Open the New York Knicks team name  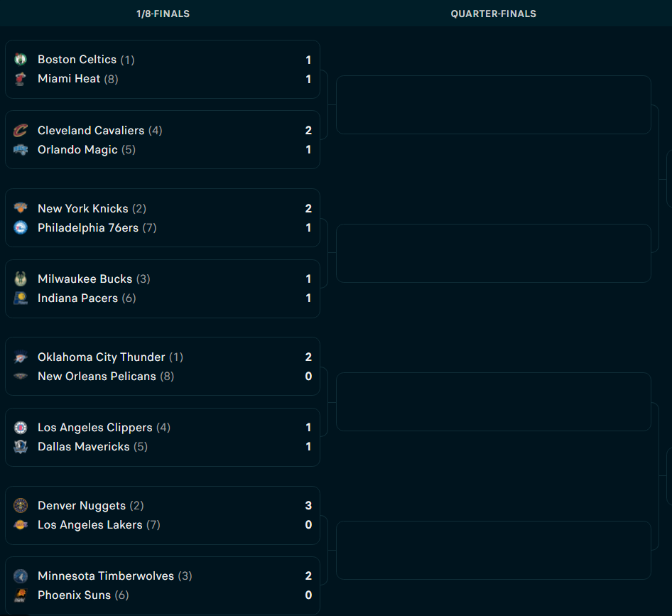83,208
